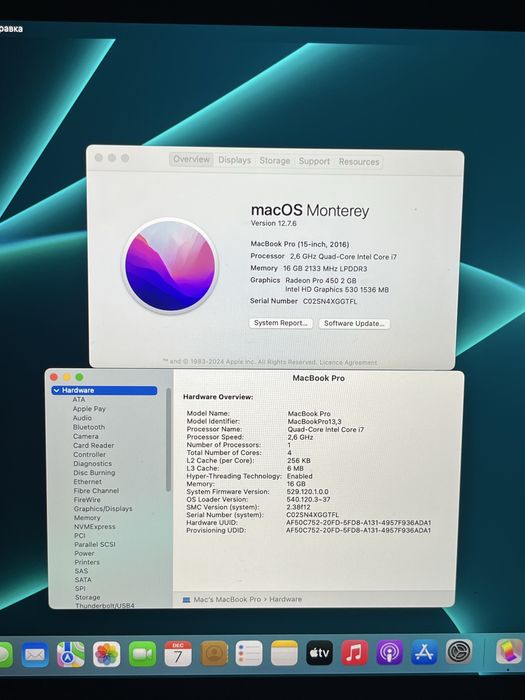The height and width of the screenshot is (700, 525).
Task: Close the System Report window
Action: tap(54, 377)
